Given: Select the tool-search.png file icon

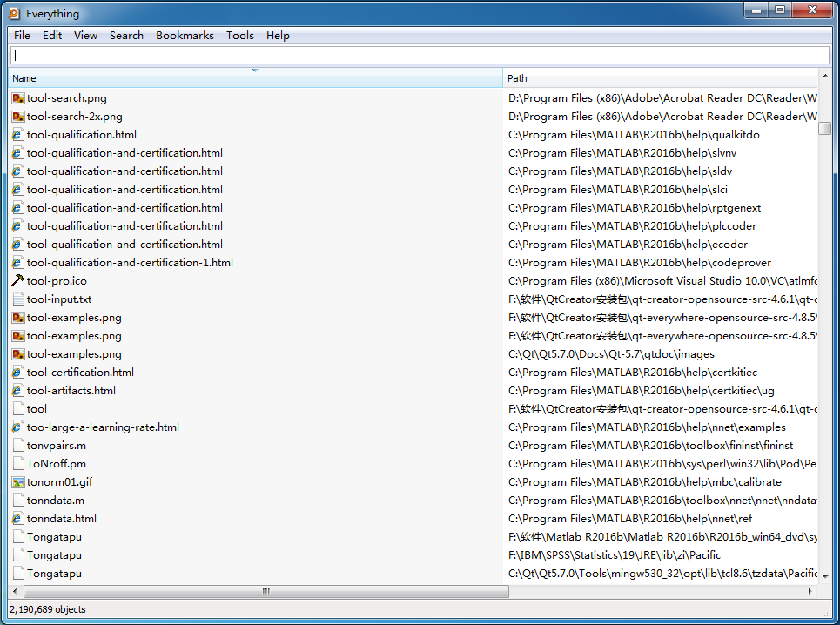Looking at the screenshot, I should click(18, 98).
